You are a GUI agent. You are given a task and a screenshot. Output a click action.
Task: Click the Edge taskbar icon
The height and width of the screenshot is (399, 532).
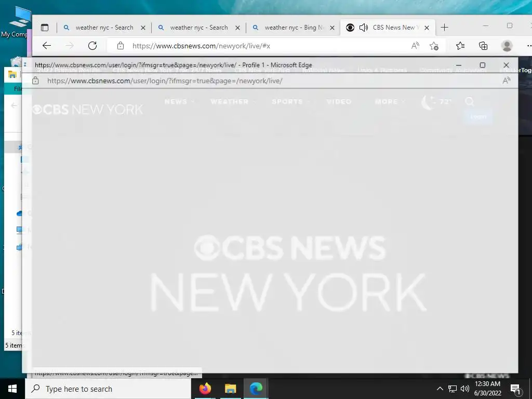click(256, 389)
